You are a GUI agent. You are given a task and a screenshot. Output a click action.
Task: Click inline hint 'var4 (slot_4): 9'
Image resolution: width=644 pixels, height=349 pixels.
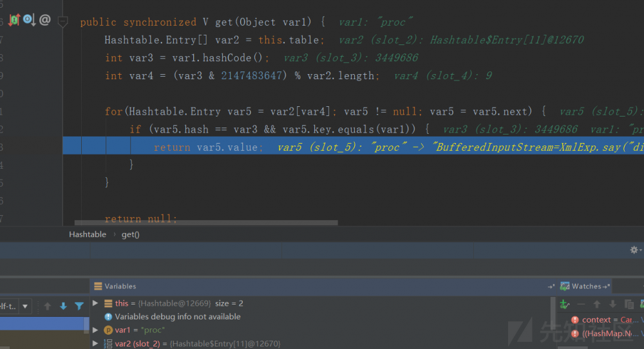[x=443, y=75]
